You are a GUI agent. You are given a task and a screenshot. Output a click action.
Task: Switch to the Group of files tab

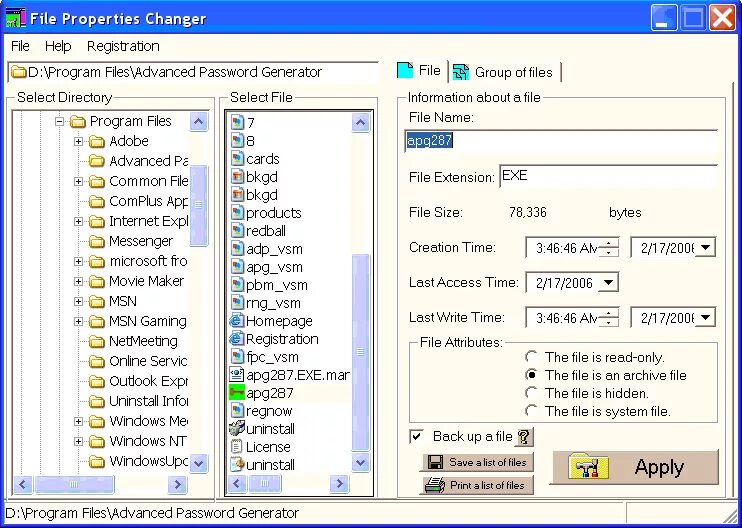[x=504, y=72]
